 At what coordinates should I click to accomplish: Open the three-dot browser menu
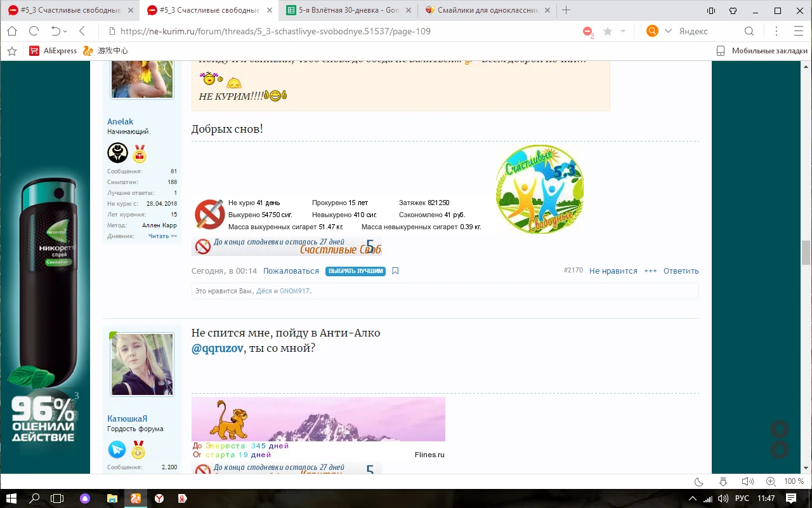click(776, 30)
